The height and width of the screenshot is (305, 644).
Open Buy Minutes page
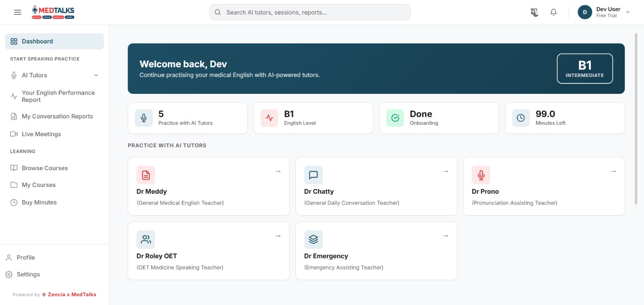point(54,203)
